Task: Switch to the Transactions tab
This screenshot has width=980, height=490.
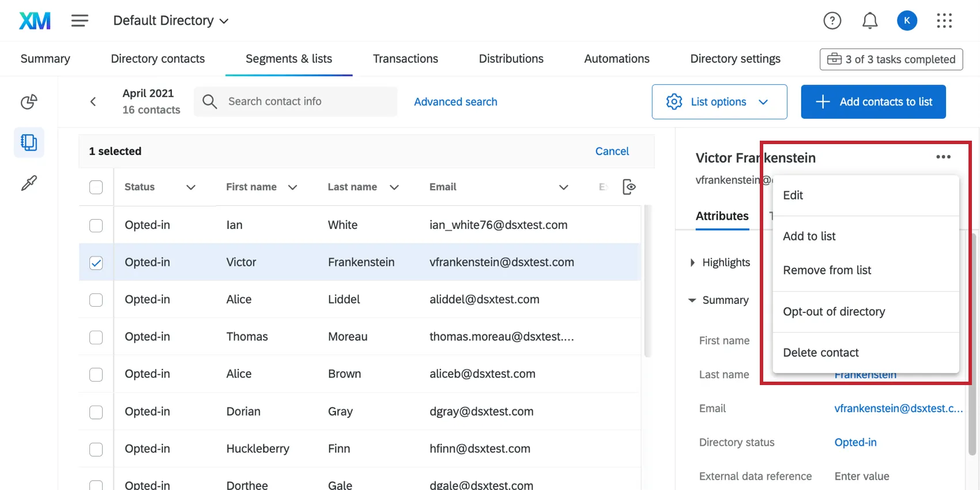Action: click(x=405, y=59)
